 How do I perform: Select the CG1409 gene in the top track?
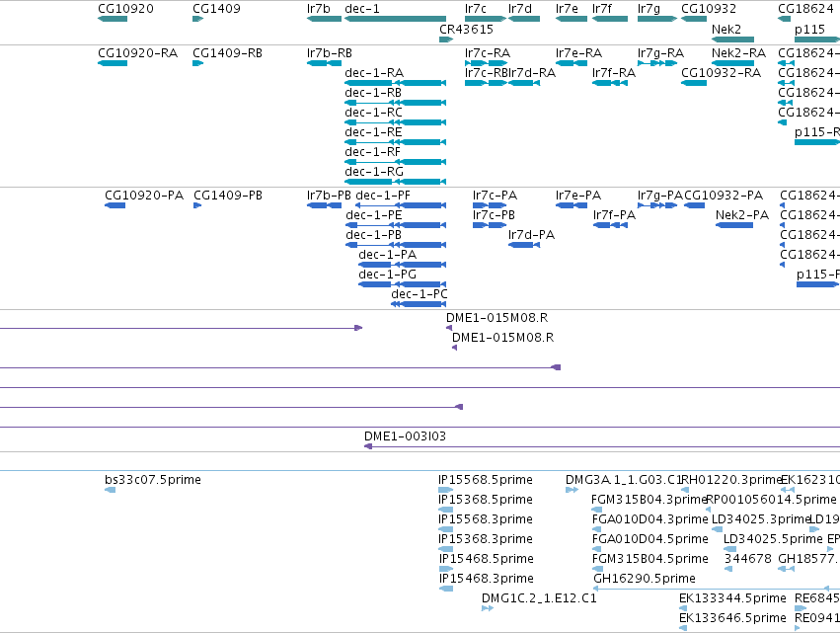[x=197, y=19]
